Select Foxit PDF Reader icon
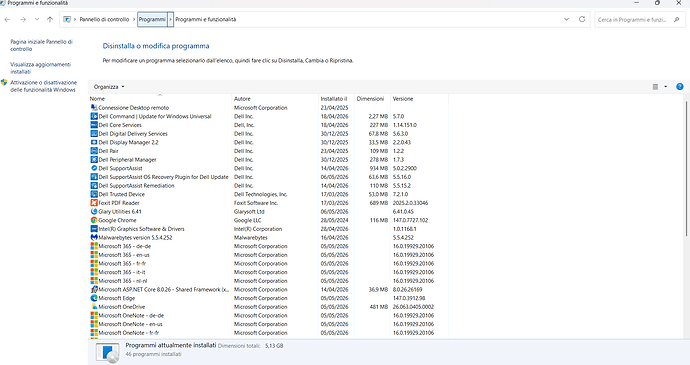690x365 pixels. 94,203
